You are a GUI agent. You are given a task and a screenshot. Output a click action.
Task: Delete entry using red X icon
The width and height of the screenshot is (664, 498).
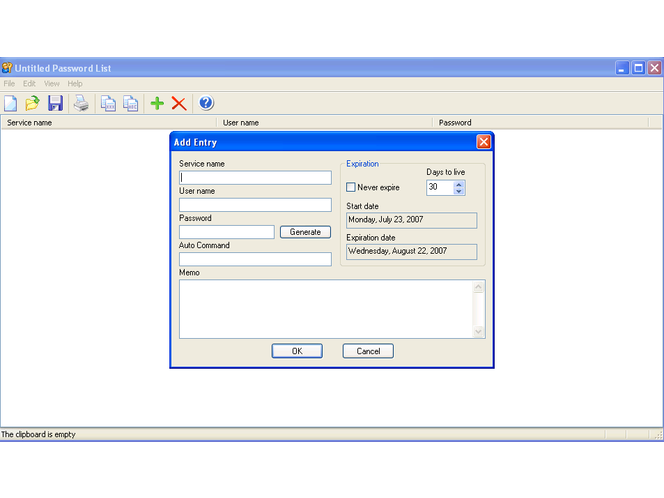[179, 103]
